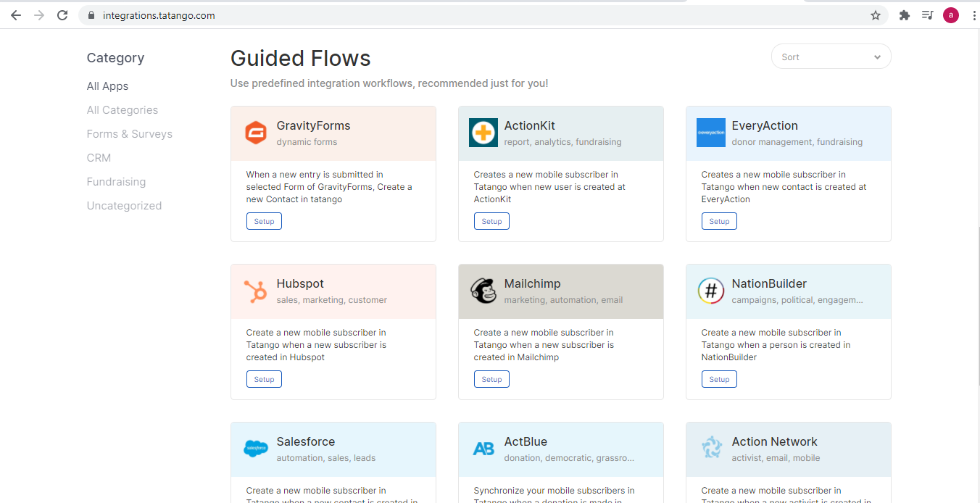The image size is (980, 503).
Task: Click the Hubspot sprocket logo icon
Action: coord(256,291)
